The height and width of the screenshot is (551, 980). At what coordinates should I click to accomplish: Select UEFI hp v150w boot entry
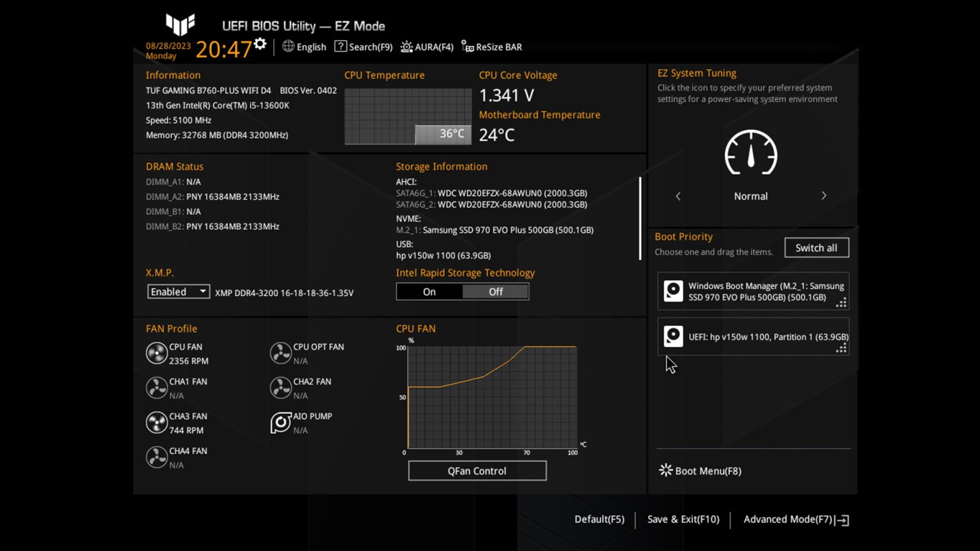pyautogui.click(x=754, y=336)
